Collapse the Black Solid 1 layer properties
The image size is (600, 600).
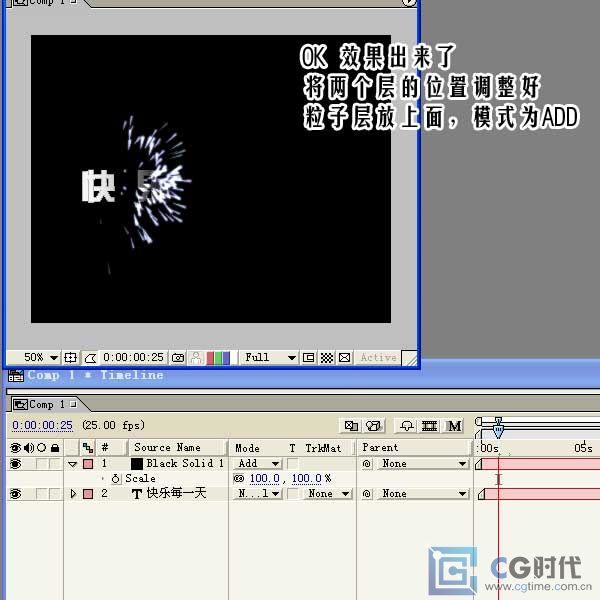click(72, 464)
